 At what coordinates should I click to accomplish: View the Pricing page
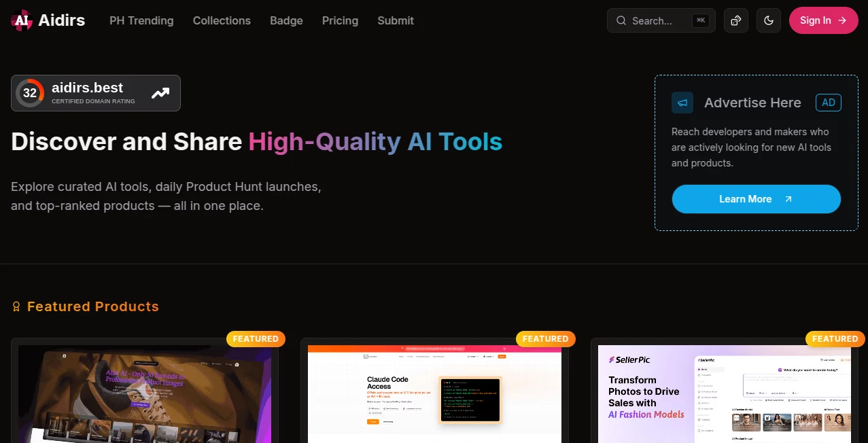tap(340, 21)
